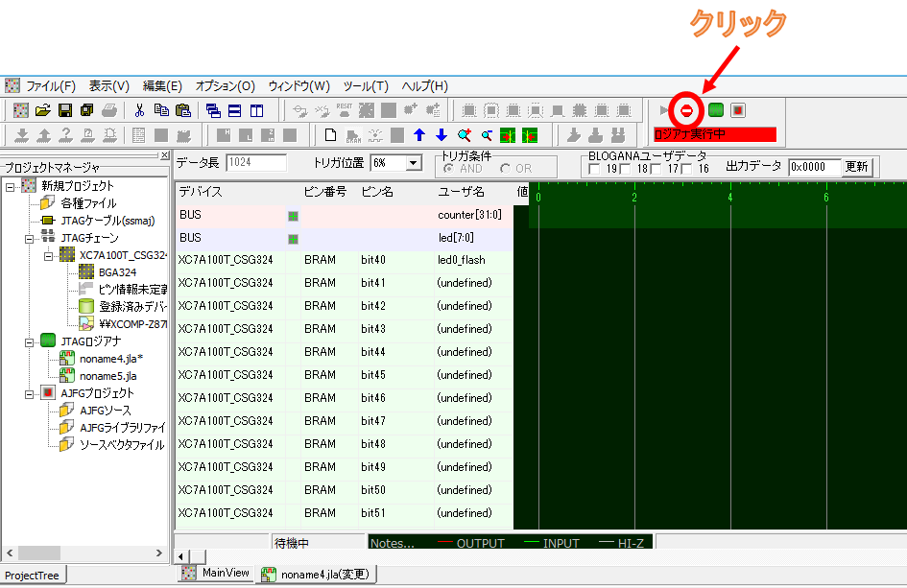The height and width of the screenshot is (588, 907).
Task: Click the cascade windows toolbar icon
Action: pyautogui.click(x=213, y=110)
